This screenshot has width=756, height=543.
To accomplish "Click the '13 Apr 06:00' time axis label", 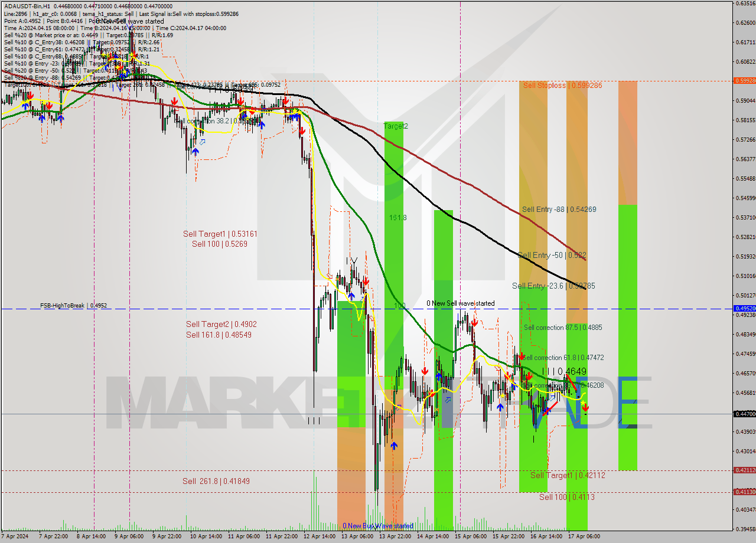I will (357, 537).
